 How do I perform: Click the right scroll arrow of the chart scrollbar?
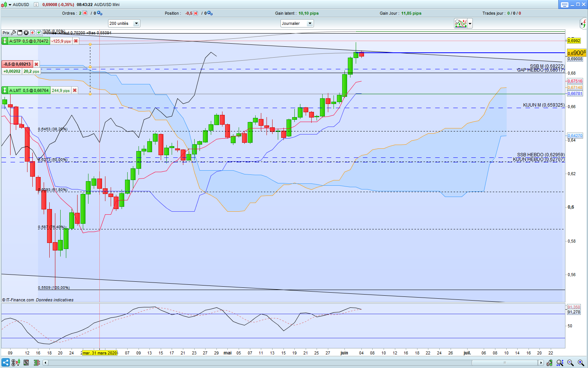coord(541,363)
